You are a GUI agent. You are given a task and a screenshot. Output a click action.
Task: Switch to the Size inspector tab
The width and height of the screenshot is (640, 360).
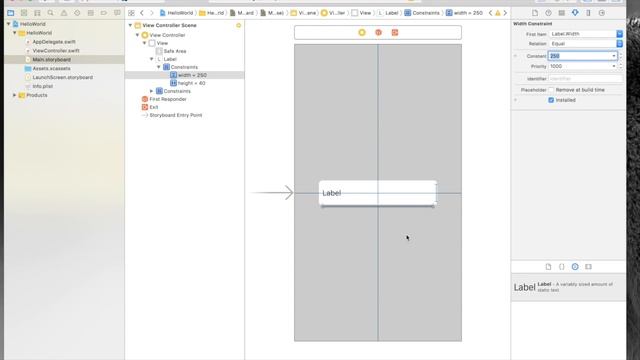[588, 13]
